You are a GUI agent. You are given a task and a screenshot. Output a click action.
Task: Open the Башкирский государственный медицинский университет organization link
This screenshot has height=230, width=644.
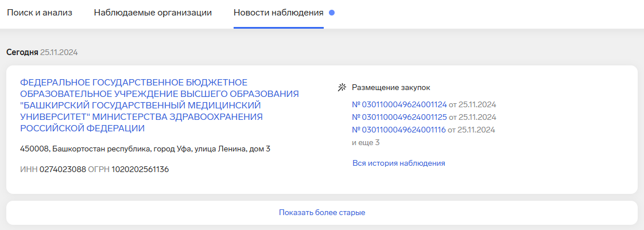160,105
